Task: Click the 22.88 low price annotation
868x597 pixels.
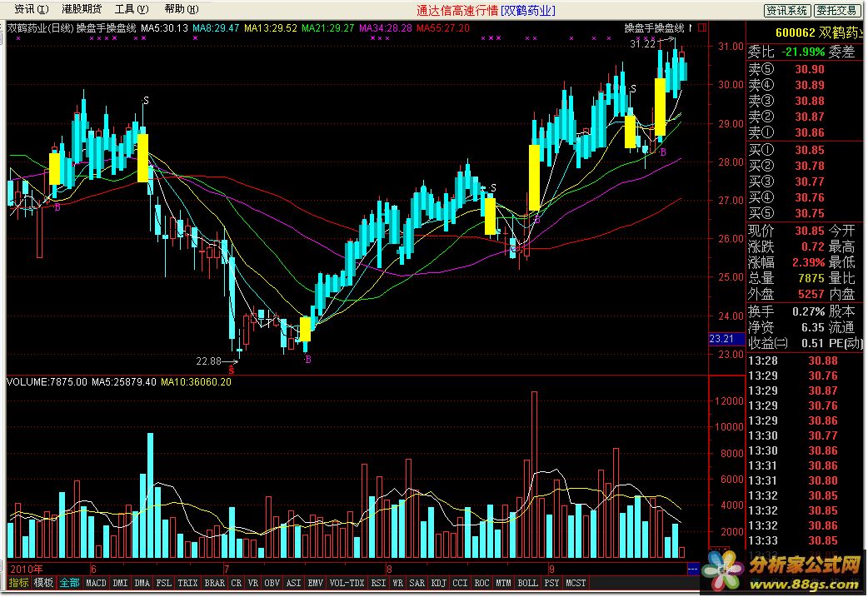Action: [209, 361]
